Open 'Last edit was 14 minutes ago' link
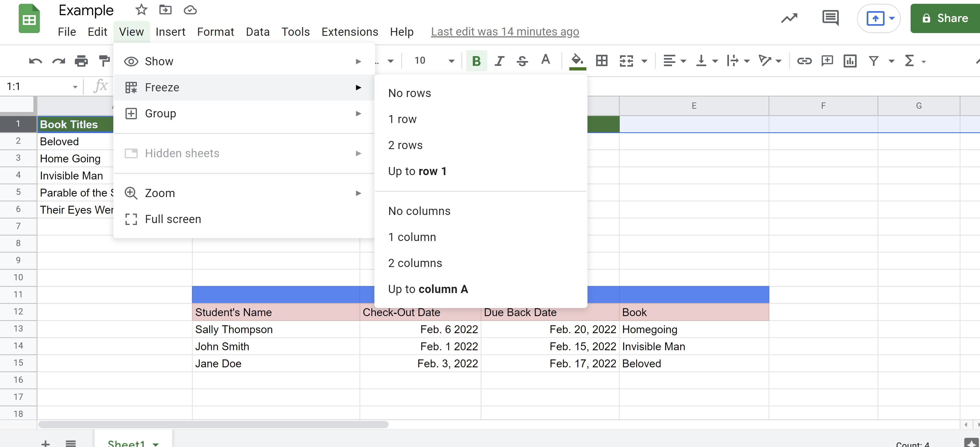This screenshot has height=447, width=980. coord(505,31)
